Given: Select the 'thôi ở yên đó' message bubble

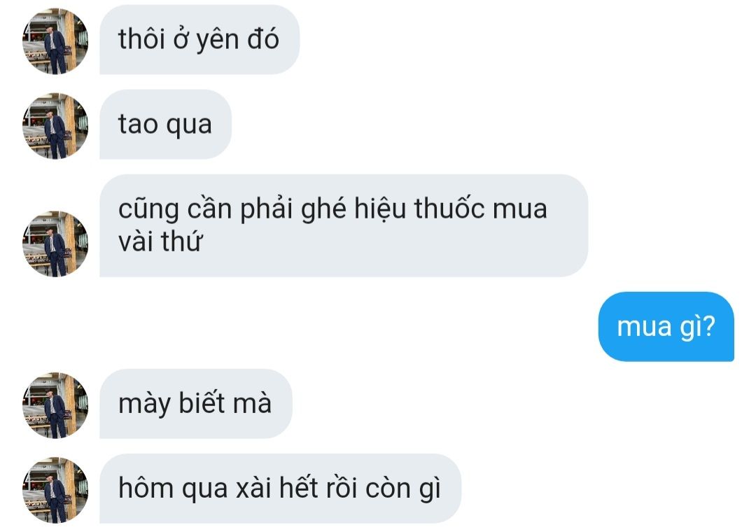Looking at the screenshot, I should point(199,40).
